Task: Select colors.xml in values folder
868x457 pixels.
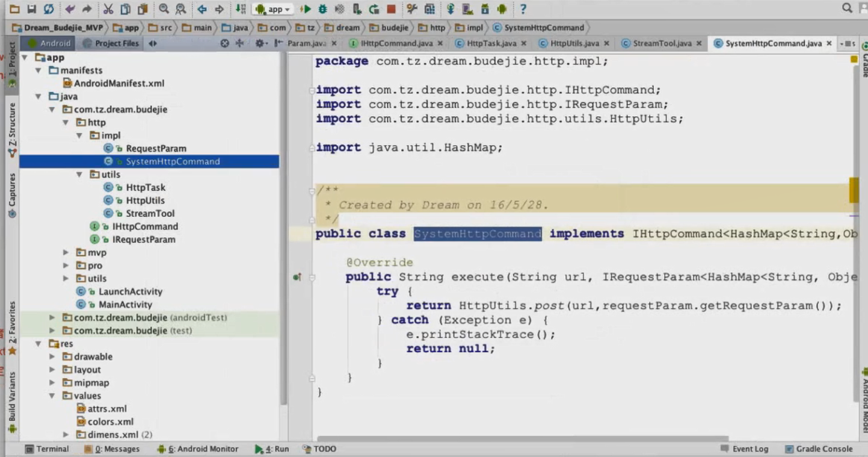Action: (x=105, y=422)
